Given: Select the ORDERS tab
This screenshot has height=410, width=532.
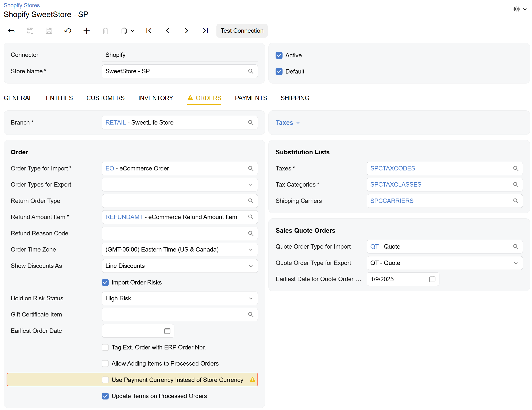Looking at the screenshot, I should point(204,98).
